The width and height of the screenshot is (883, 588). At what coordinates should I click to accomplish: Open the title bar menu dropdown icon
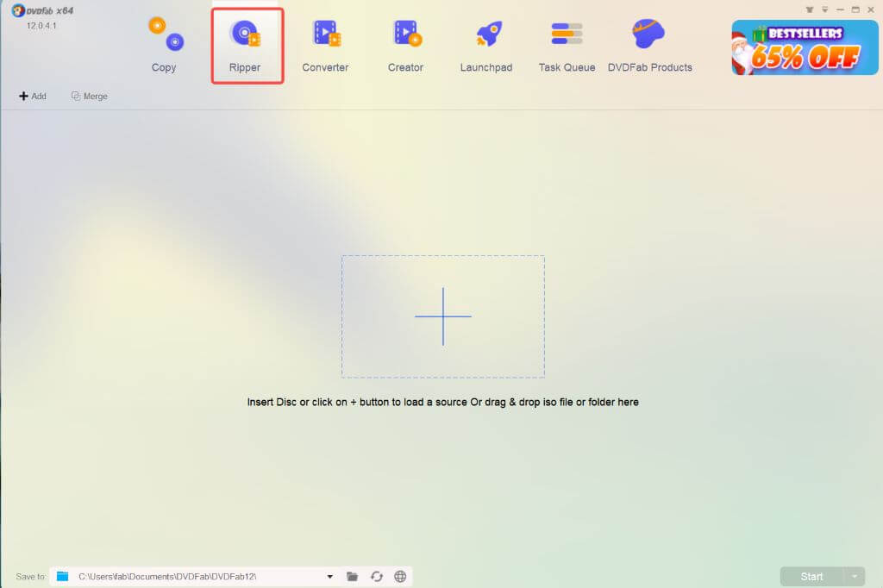(x=824, y=9)
